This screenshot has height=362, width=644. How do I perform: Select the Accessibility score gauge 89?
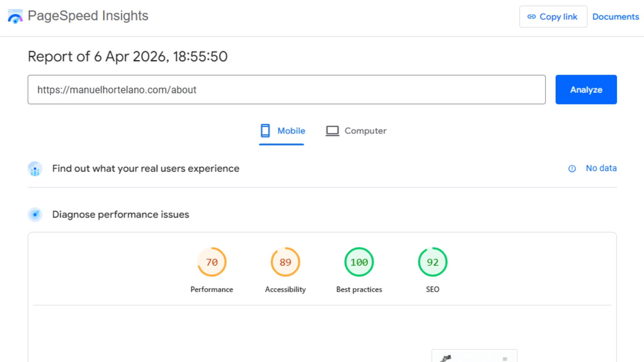285,262
